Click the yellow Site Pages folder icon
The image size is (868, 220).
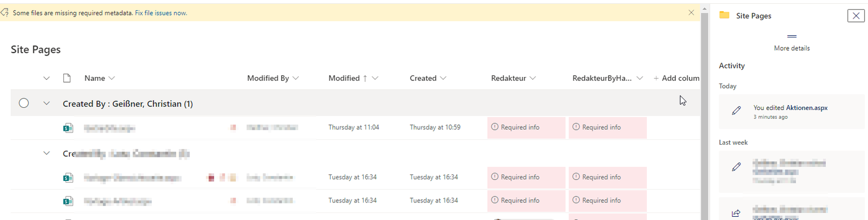724,15
